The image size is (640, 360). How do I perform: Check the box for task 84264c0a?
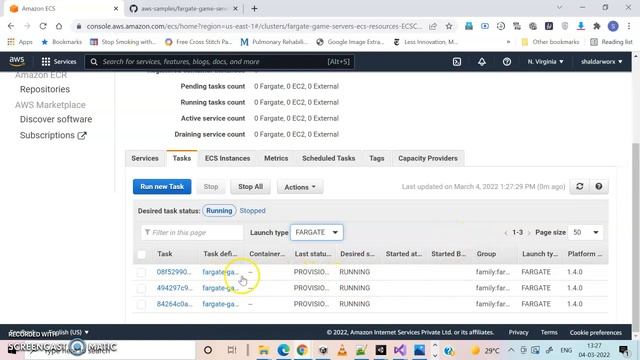pos(141,304)
